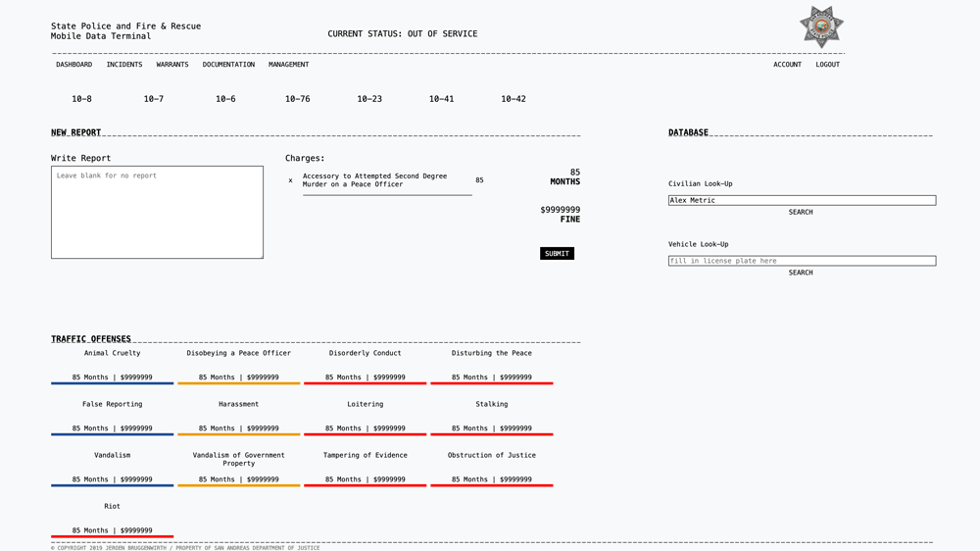This screenshot has width=980, height=551.
Task: Search the civilian look-up database
Action: 801,212
